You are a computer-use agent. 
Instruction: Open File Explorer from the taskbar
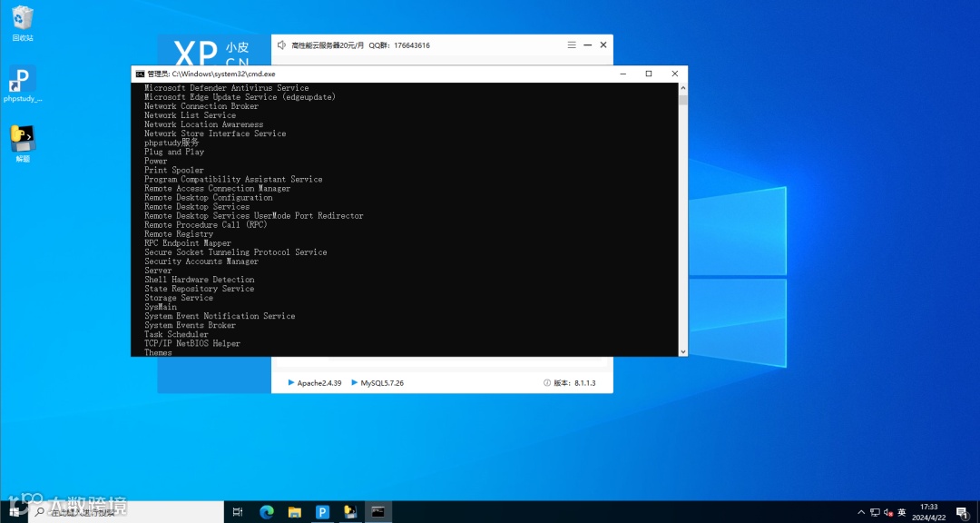[x=294, y=512]
